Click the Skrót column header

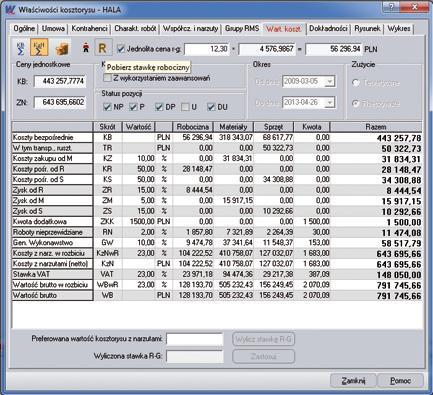click(x=107, y=127)
